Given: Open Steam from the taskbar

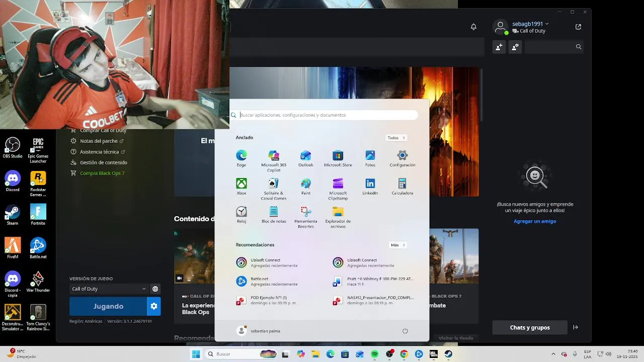Looking at the screenshot, I should pos(448,354).
